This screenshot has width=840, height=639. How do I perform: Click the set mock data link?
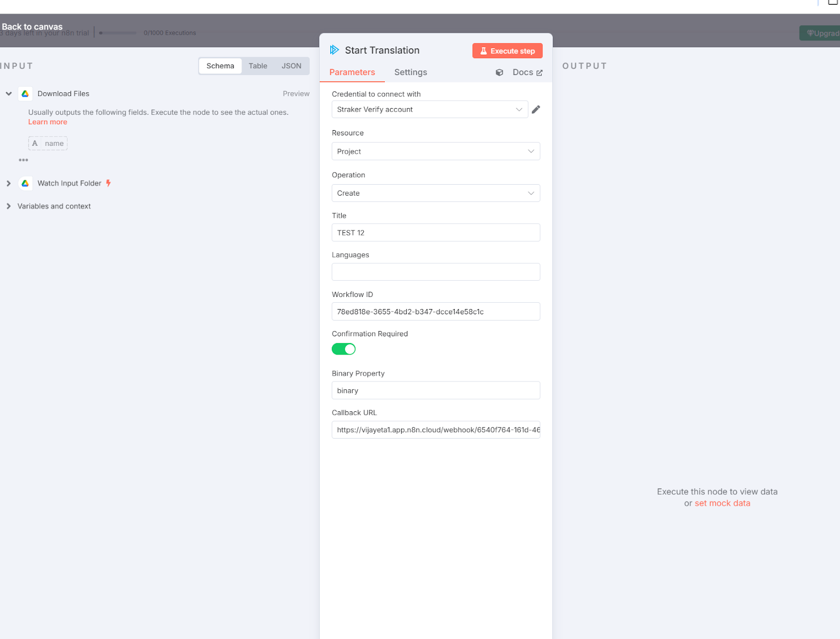click(x=722, y=503)
